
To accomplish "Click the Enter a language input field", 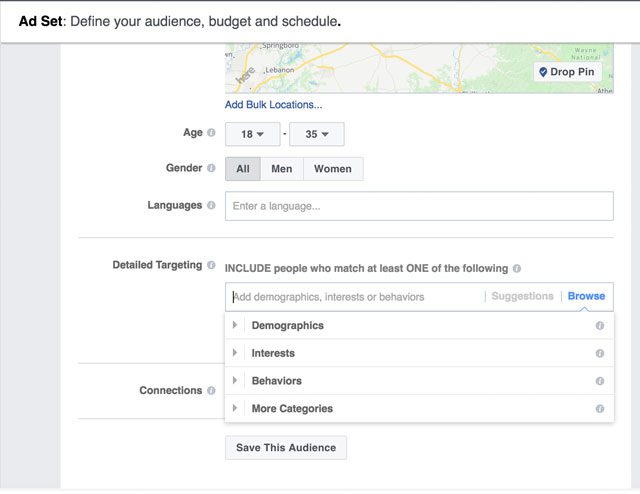I will click(418, 206).
